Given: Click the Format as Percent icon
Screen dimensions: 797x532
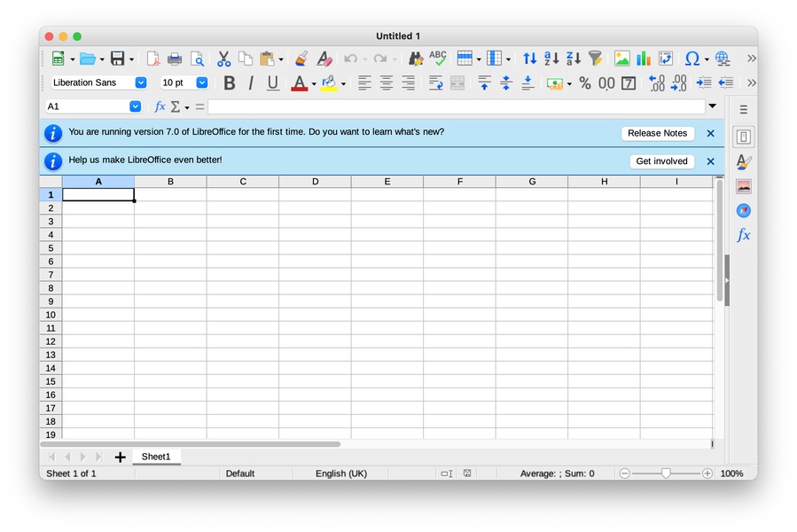Looking at the screenshot, I should (x=585, y=82).
